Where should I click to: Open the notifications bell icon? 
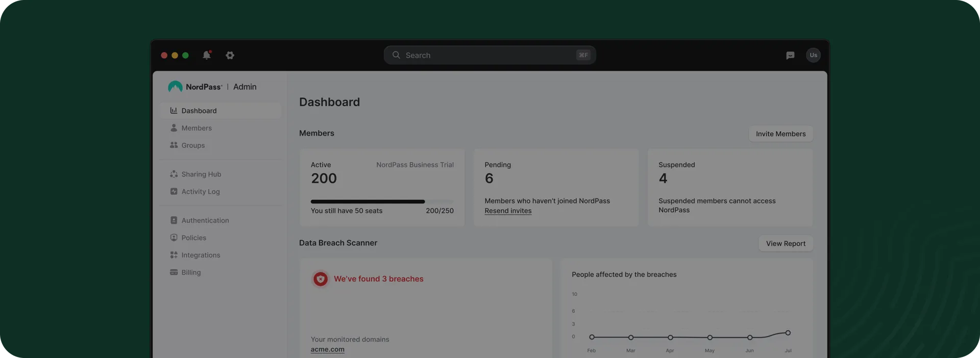pyautogui.click(x=207, y=55)
